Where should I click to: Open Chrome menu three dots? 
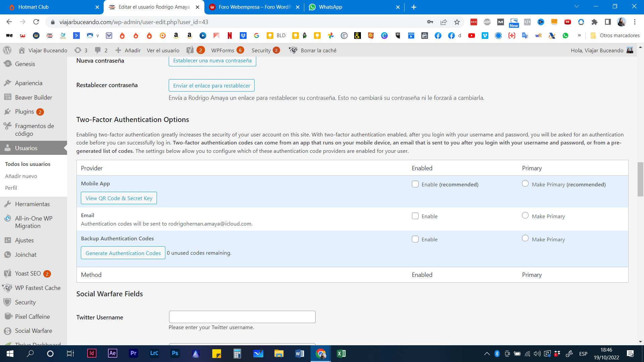point(635,22)
